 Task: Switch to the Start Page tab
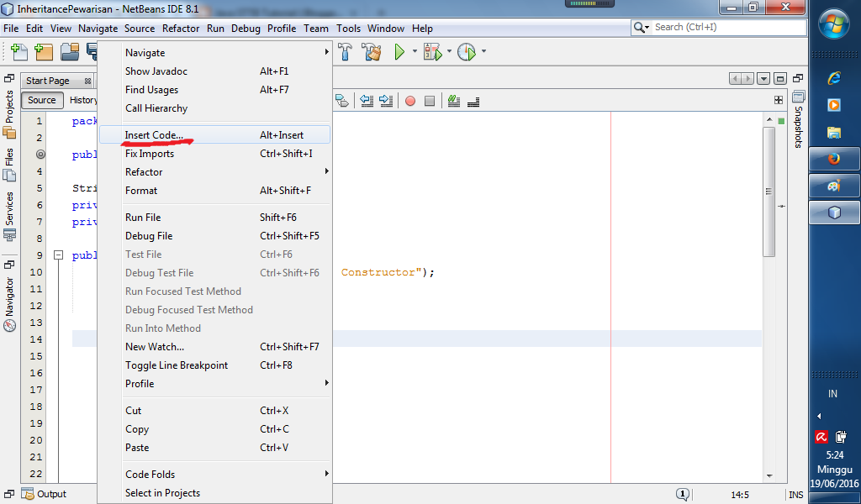pos(48,81)
